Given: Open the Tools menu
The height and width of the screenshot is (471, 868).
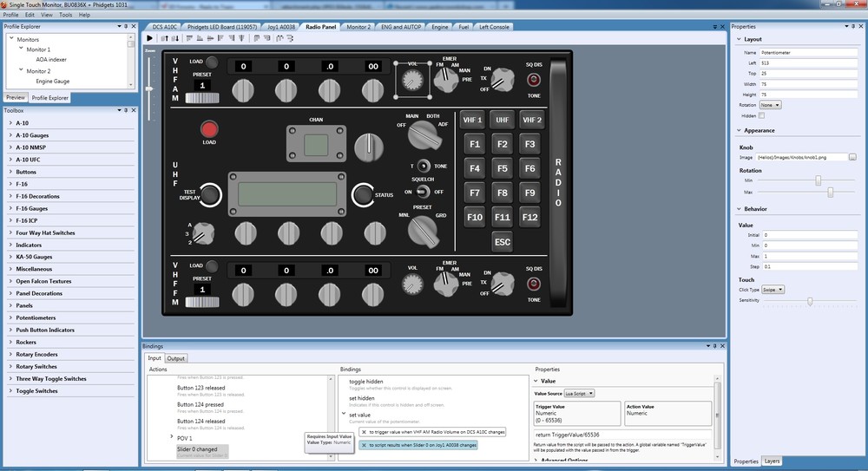Looking at the screenshot, I should [66, 15].
